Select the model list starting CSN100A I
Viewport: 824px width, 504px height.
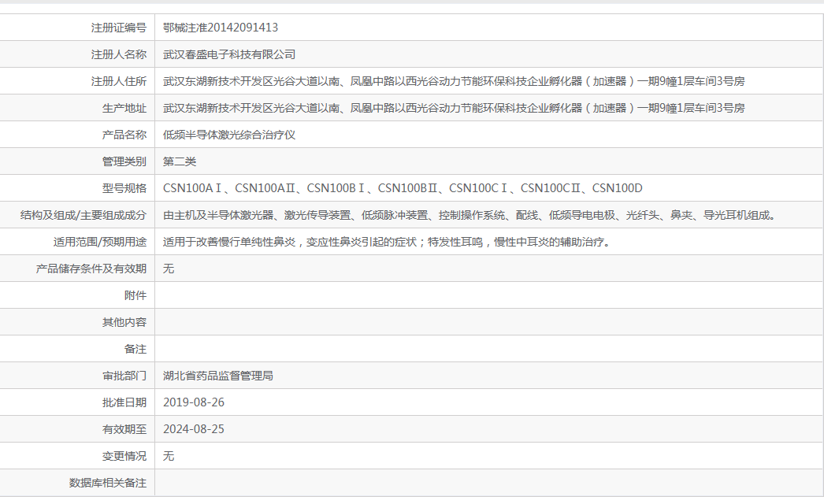tap(403, 188)
